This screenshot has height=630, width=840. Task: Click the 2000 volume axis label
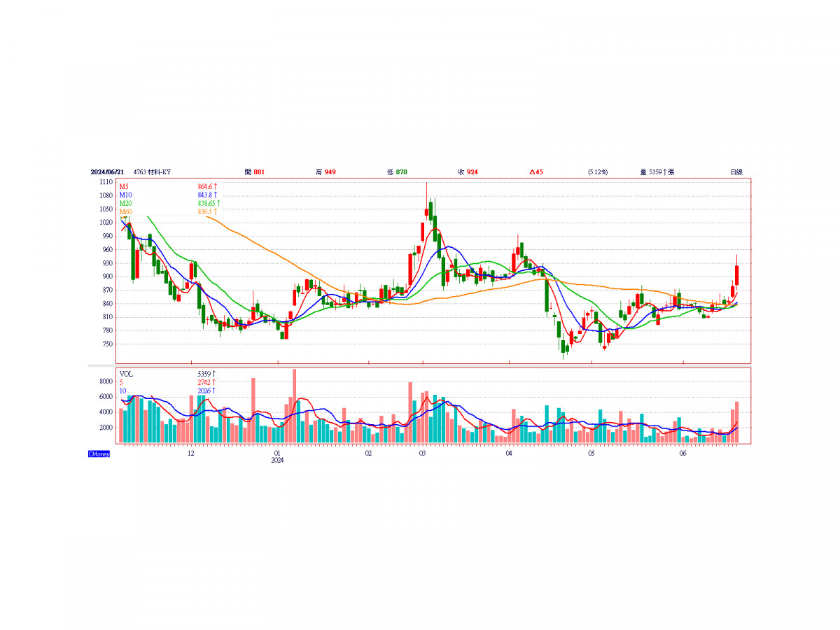pyautogui.click(x=106, y=428)
